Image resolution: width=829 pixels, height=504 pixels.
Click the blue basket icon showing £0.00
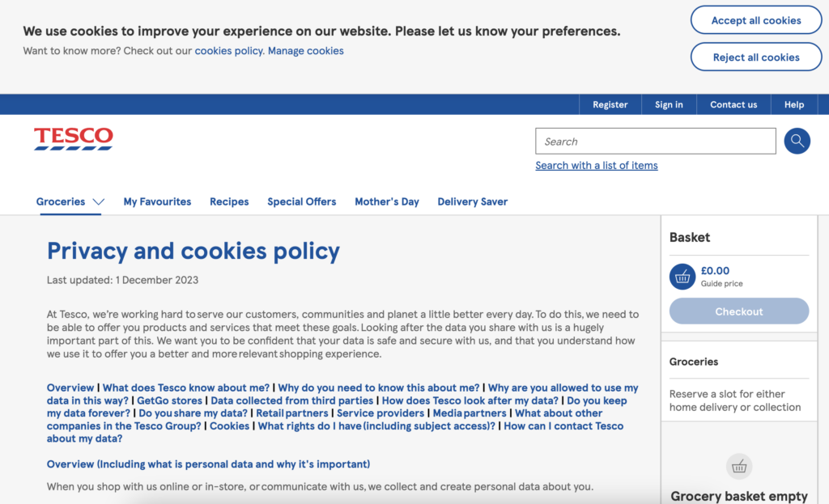tap(682, 276)
